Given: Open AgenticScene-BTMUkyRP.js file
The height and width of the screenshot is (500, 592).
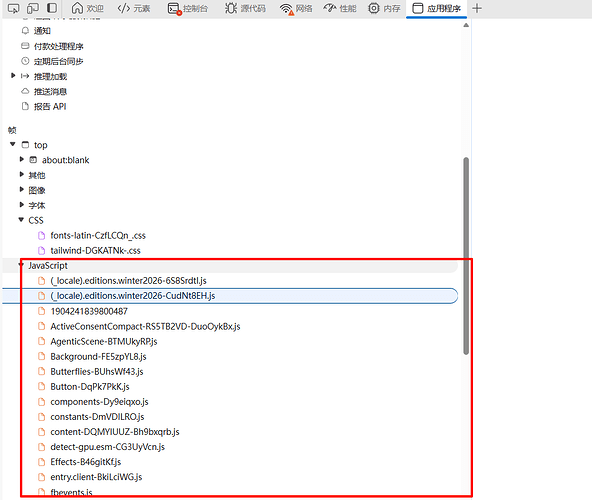Looking at the screenshot, I should click(104, 341).
